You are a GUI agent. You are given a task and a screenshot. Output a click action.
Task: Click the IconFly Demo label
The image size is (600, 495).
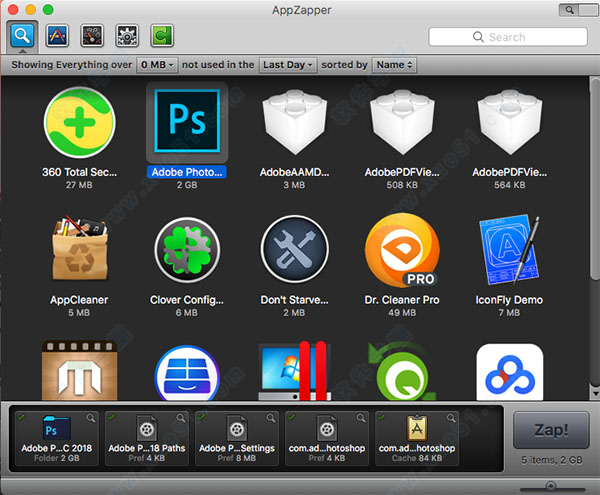coord(509,300)
